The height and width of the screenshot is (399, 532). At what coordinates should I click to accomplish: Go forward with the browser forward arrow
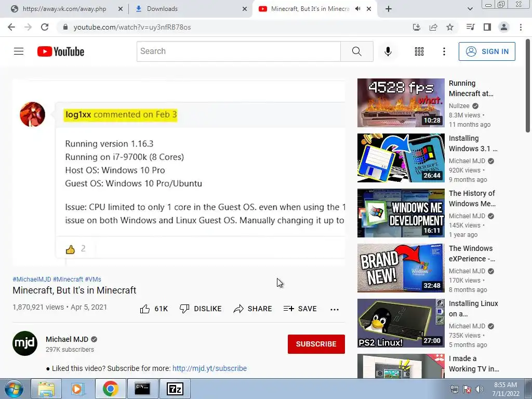[x=28, y=27]
